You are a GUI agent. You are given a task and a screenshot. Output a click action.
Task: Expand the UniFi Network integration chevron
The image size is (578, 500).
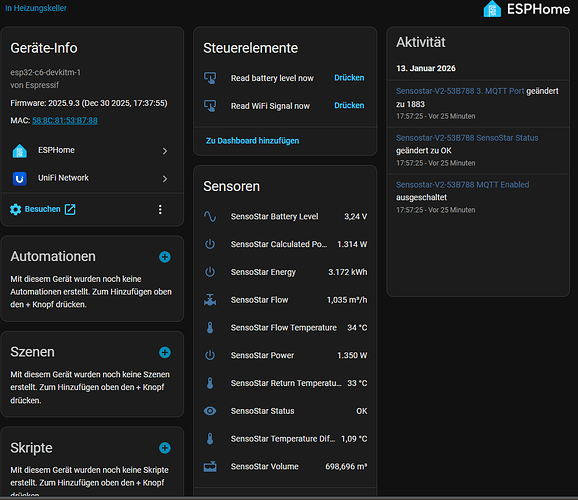tap(165, 178)
